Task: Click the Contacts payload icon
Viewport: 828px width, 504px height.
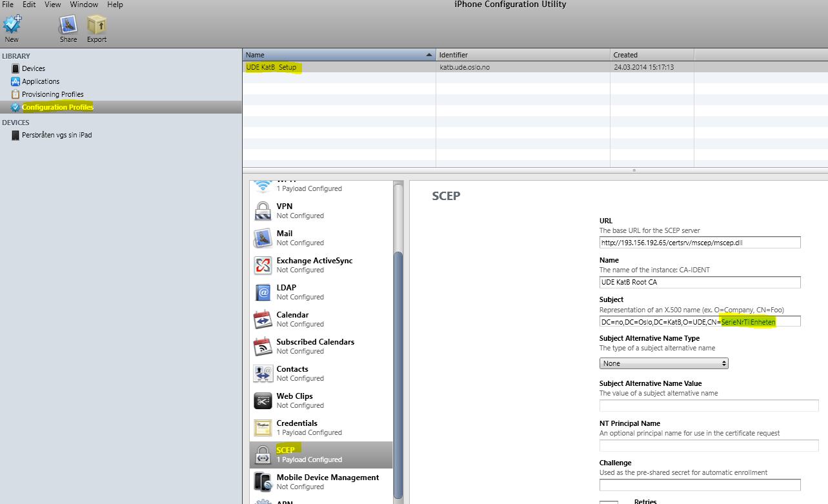Action: tap(263, 374)
